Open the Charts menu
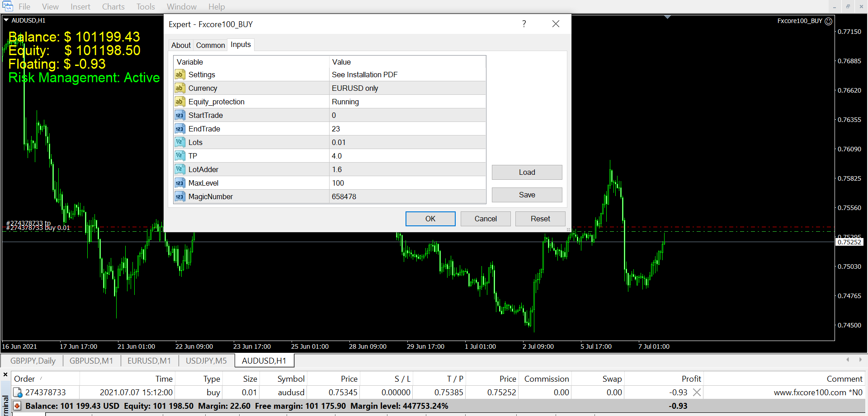The width and height of the screenshot is (868, 416). click(113, 7)
